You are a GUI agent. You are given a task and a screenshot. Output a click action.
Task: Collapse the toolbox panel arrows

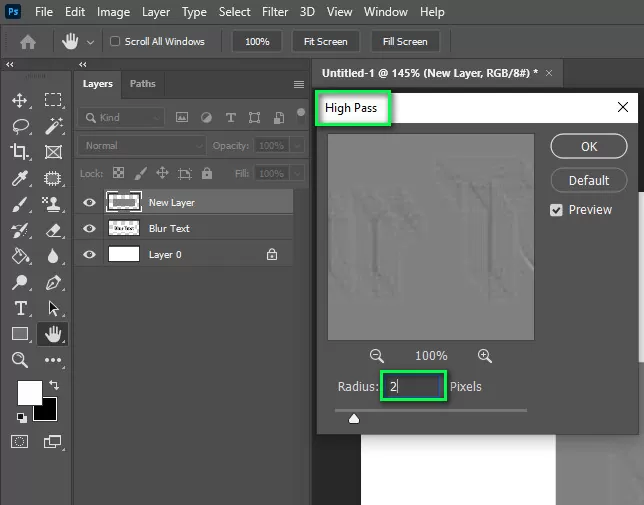point(9,64)
